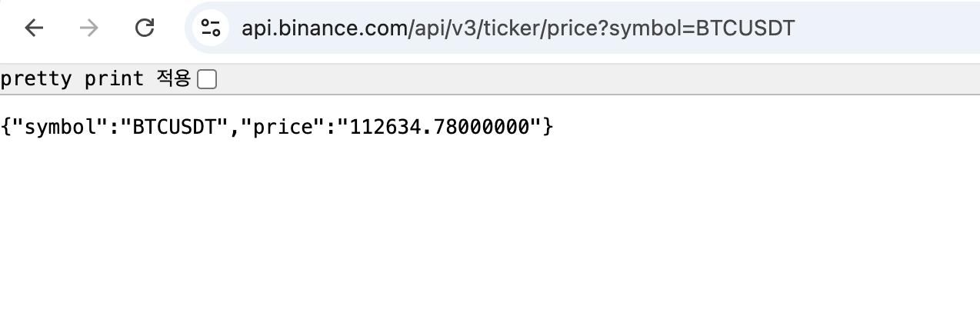Reload the Binance ticker API page

145,28
